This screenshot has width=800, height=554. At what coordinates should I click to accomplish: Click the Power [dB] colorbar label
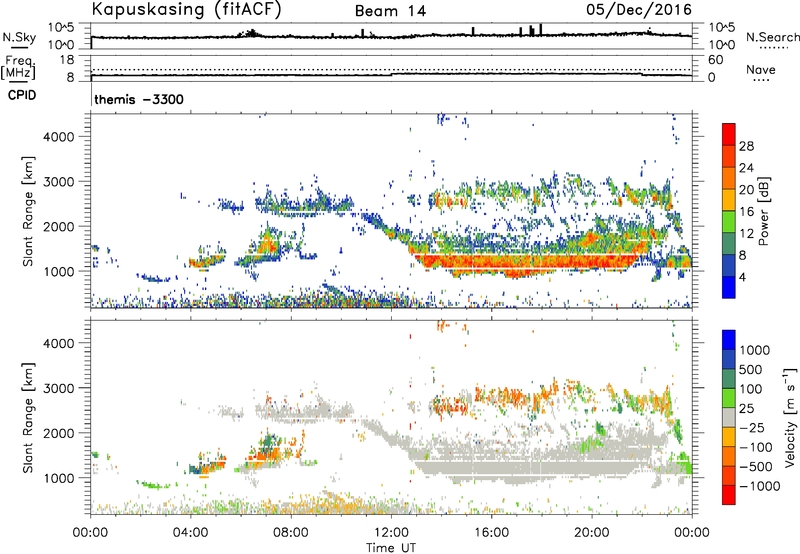pos(763,211)
